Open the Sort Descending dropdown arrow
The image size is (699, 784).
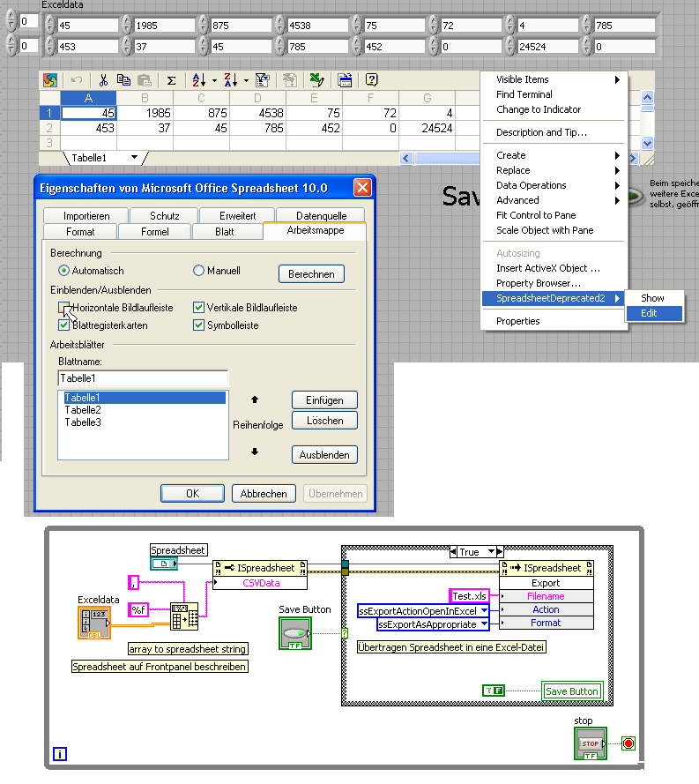click(x=246, y=80)
